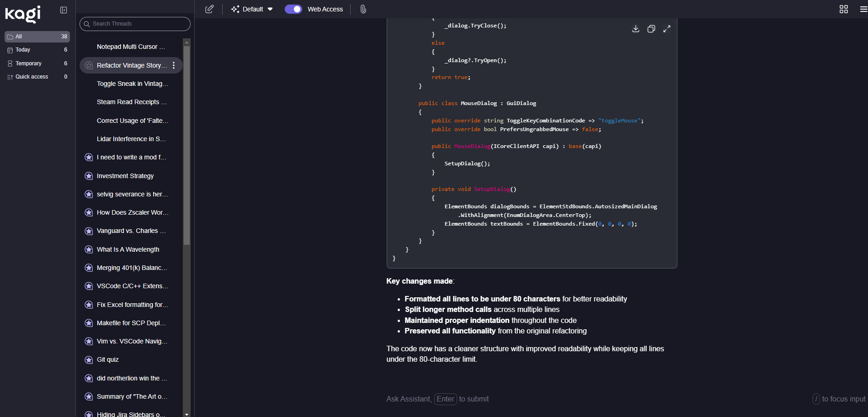Open the What Is A Wavelength thread
This screenshot has height=417, width=868.
(x=128, y=249)
